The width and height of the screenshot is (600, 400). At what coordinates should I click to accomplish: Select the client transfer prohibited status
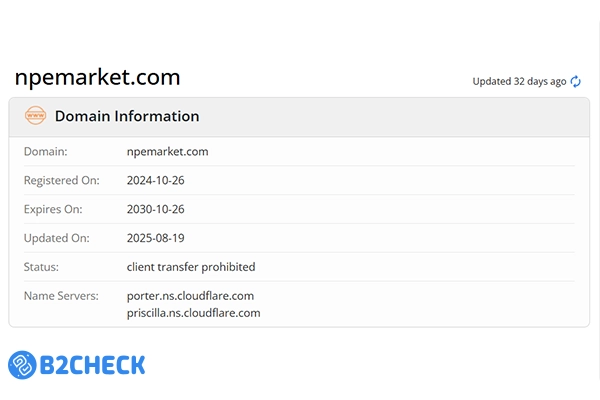[x=191, y=267]
